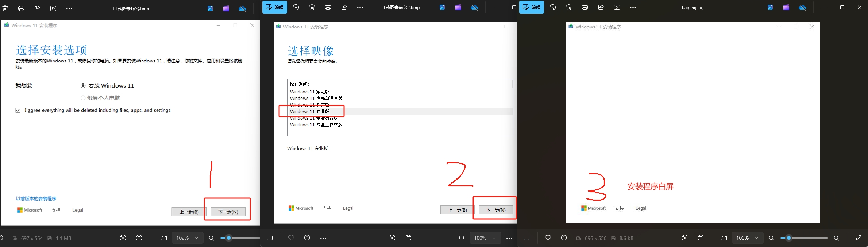Viewport: 868px width, 247px height.
Task: Share the TT截图未命名2.bmp image
Action: click(x=344, y=7)
